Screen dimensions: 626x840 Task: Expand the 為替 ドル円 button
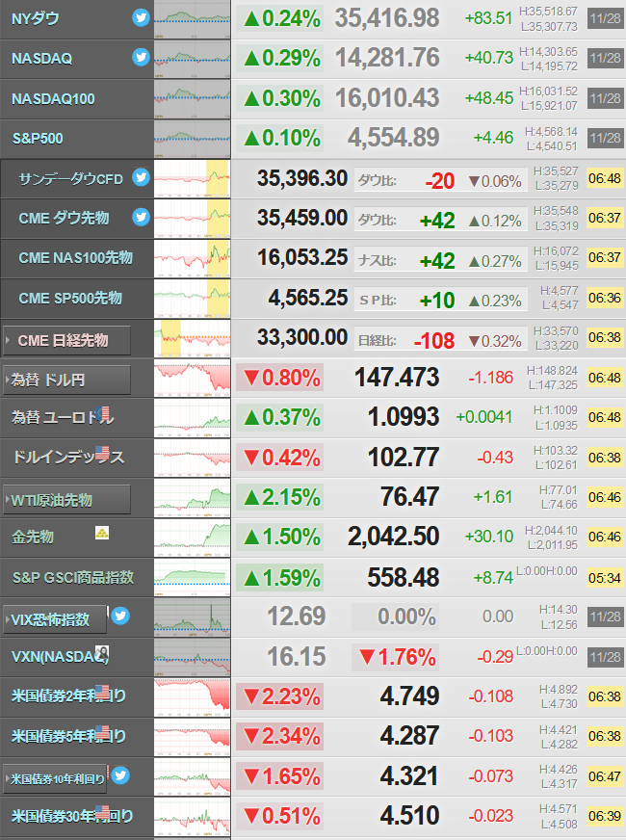click(x=67, y=380)
